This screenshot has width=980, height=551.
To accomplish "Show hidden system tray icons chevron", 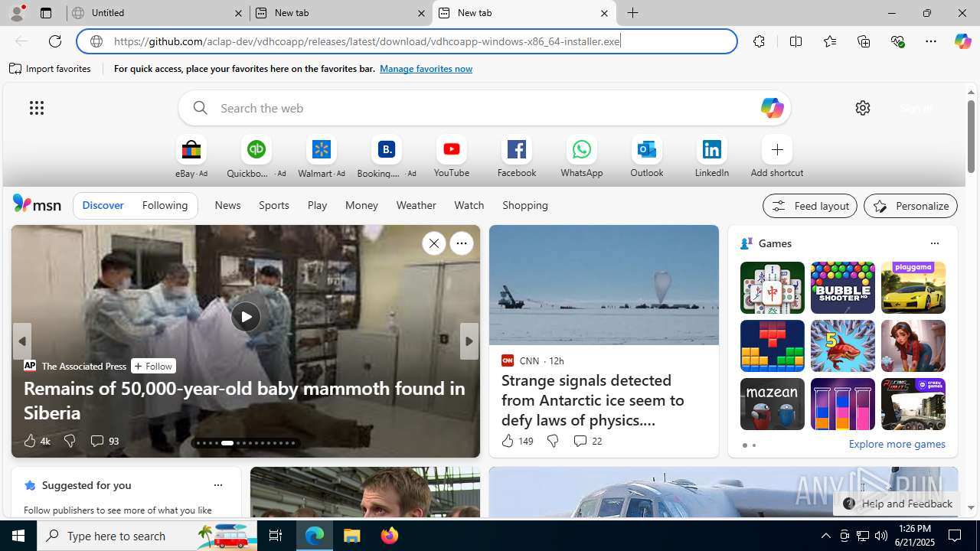I will (825, 536).
